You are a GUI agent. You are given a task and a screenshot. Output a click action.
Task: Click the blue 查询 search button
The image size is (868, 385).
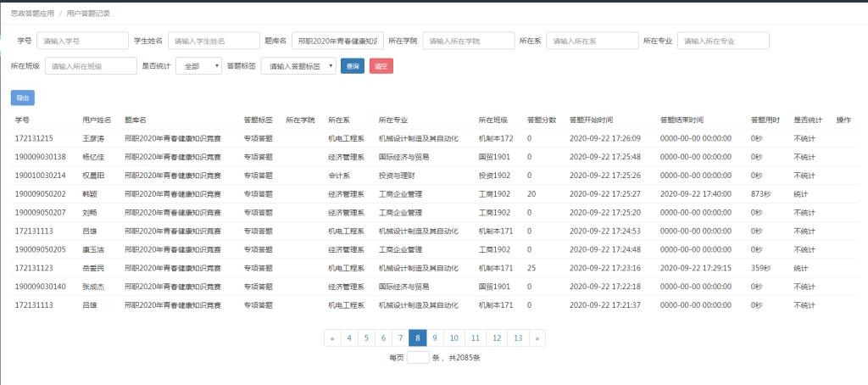(x=352, y=66)
